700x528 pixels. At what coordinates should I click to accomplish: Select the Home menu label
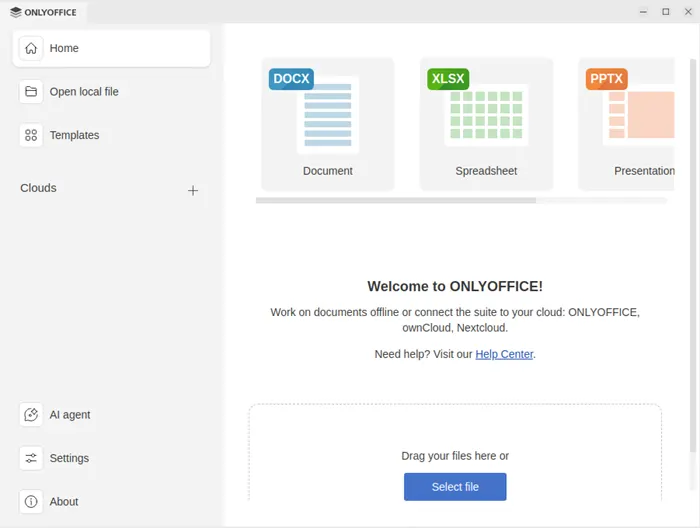coord(64,48)
